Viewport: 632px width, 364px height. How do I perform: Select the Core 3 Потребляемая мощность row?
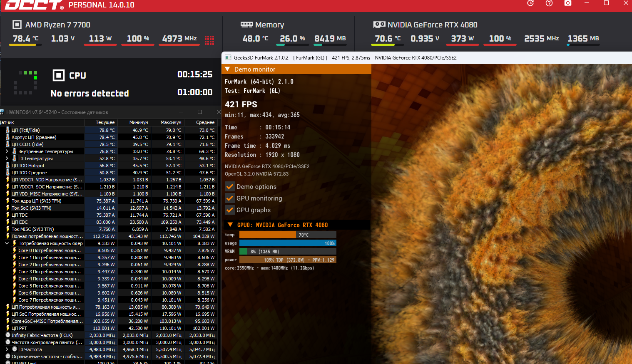[x=109, y=272]
